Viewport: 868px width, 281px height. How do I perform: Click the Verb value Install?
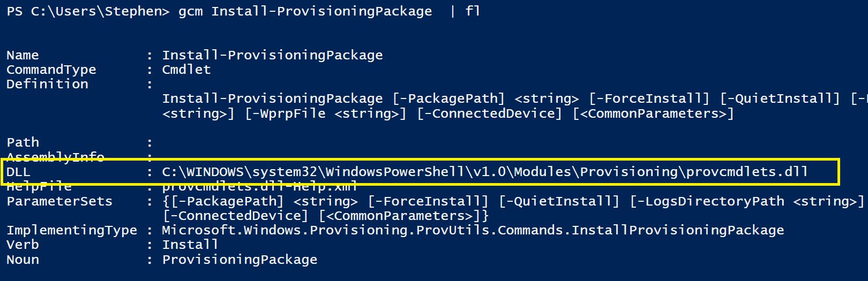(x=190, y=245)
